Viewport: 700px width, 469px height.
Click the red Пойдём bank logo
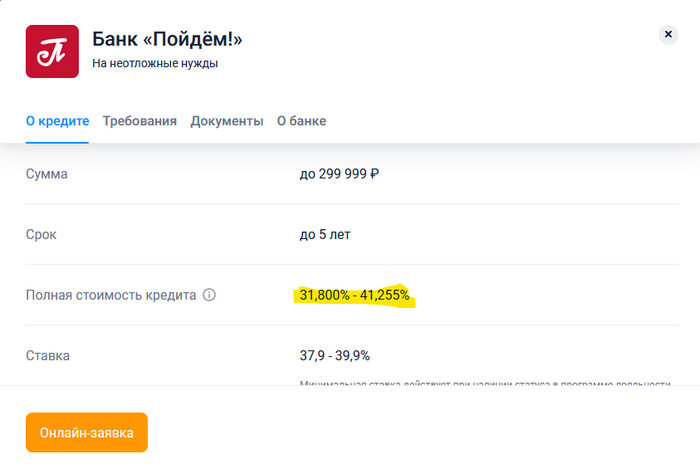[51, 52]
